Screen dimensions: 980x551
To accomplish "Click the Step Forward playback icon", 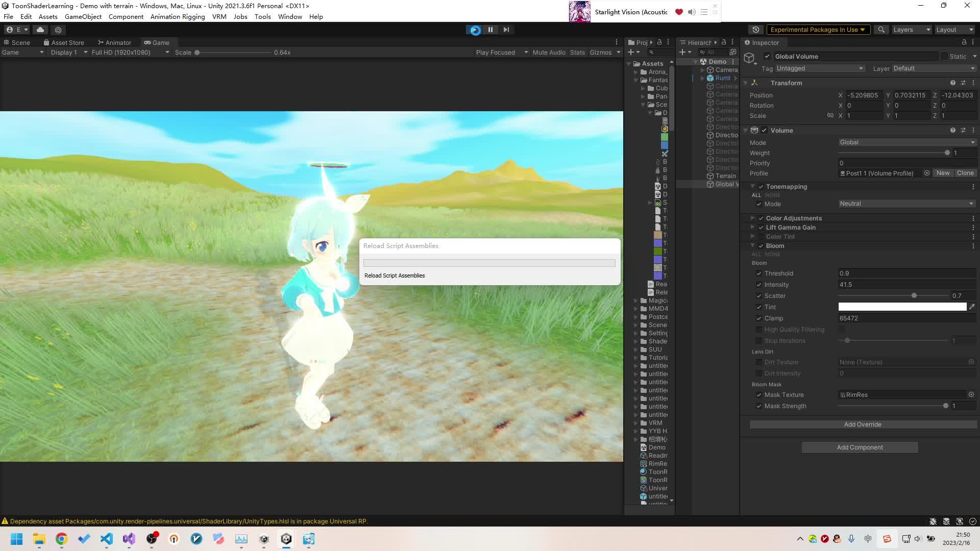I will (x=505, y=30).
